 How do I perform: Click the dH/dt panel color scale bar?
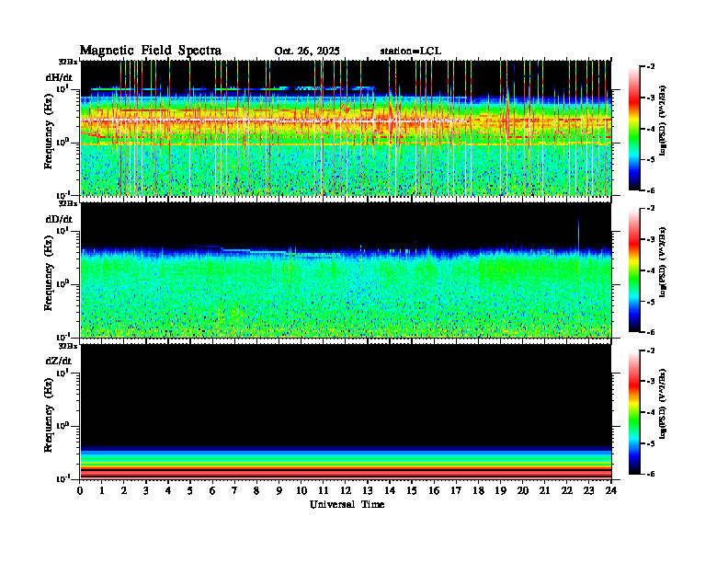pos(634,128)
